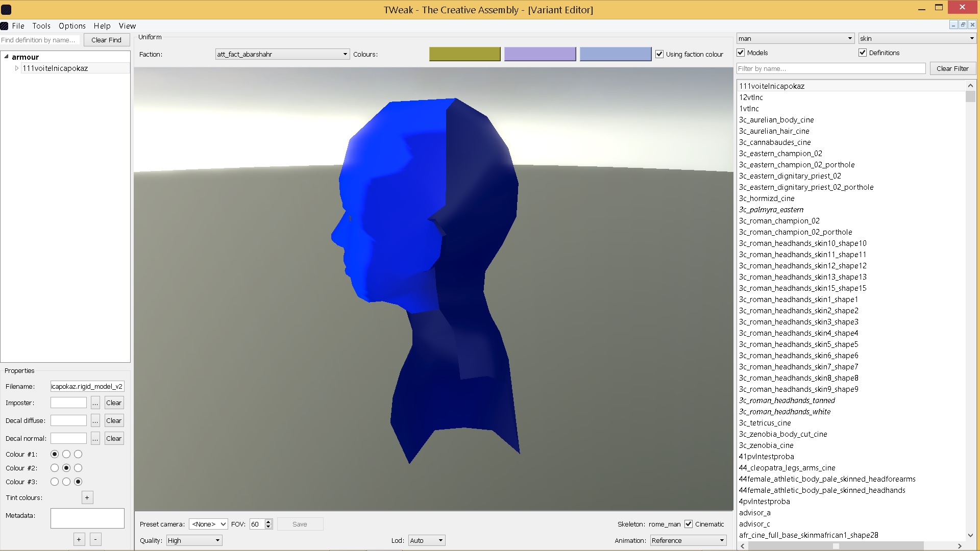Toggle the Cinematic checkbox

coord(689,524)
